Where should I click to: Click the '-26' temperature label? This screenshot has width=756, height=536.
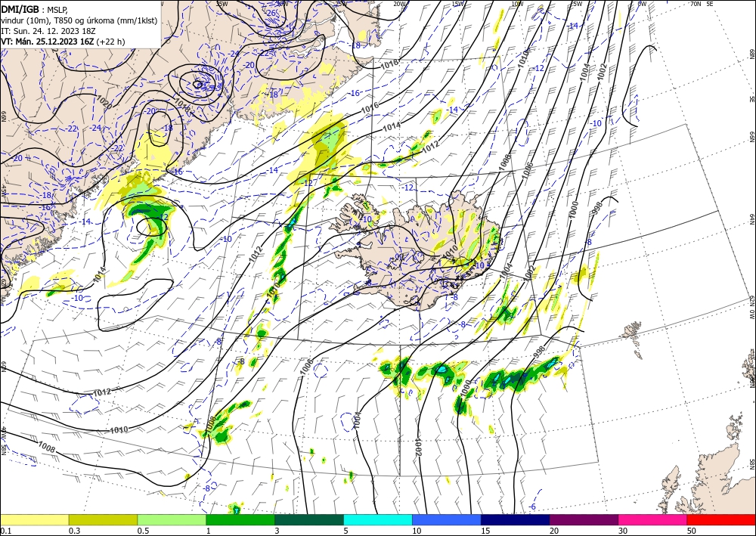pos(271,13)
